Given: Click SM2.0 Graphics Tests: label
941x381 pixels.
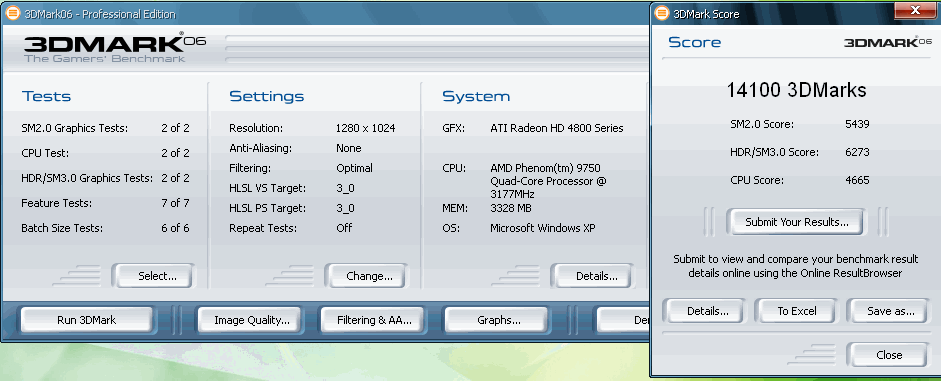Looking at the screenshot, I should tap(74, 128).
